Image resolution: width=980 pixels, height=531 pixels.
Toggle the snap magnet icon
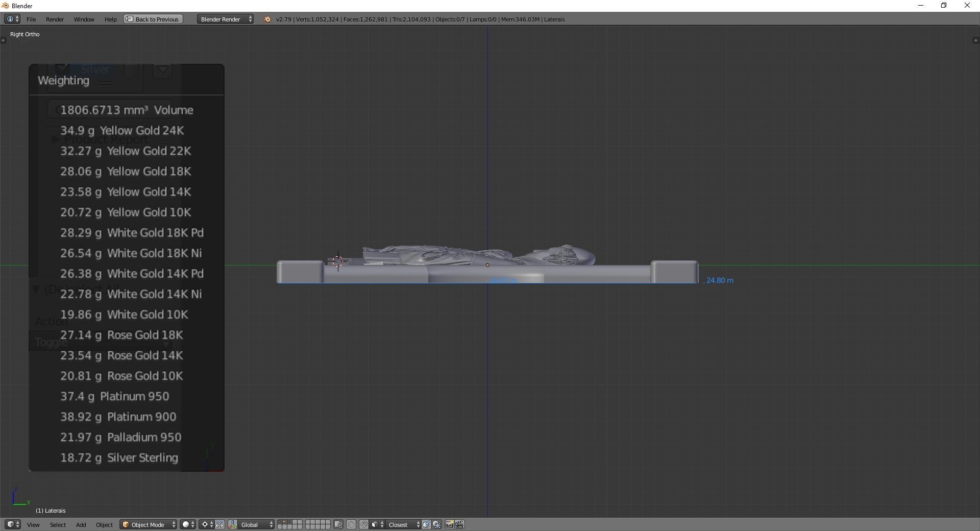(363, 525)
